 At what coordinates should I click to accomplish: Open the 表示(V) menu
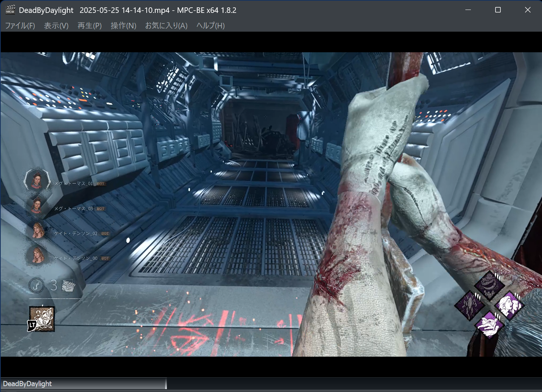tap(56, 26)
